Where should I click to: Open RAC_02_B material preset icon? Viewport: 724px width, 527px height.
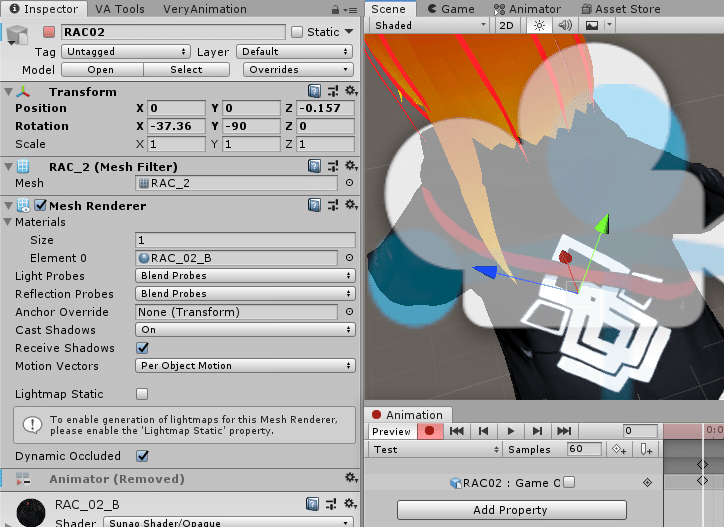[331, 504]
